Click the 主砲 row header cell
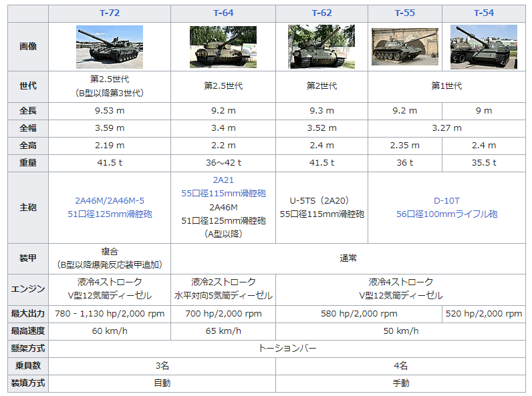Screen dimensions: 532x396 pyautogui.click(x=28, y=208)
